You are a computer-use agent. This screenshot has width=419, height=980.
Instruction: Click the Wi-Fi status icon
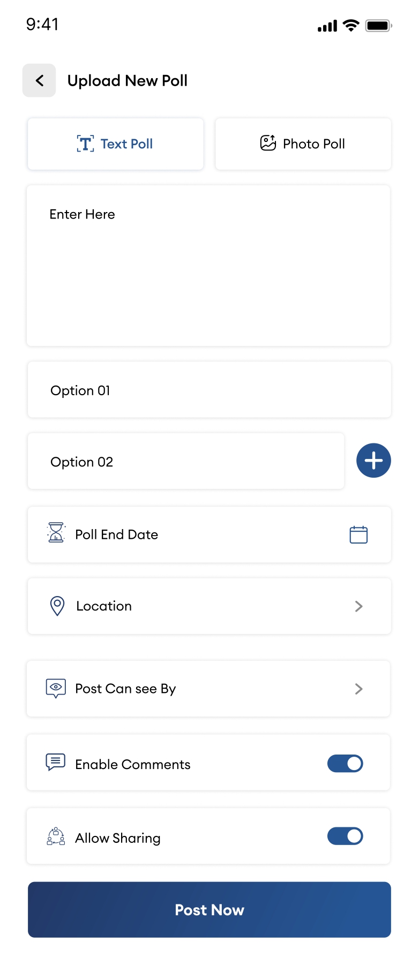pos(351,25)
